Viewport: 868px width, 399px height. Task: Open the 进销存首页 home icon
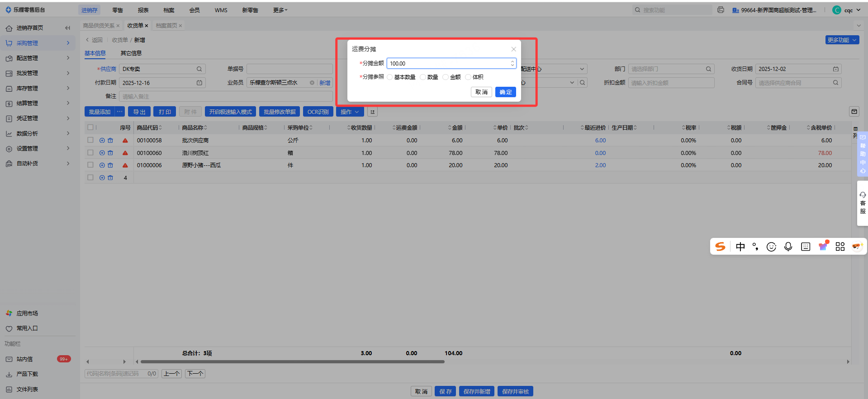point(9,28)
